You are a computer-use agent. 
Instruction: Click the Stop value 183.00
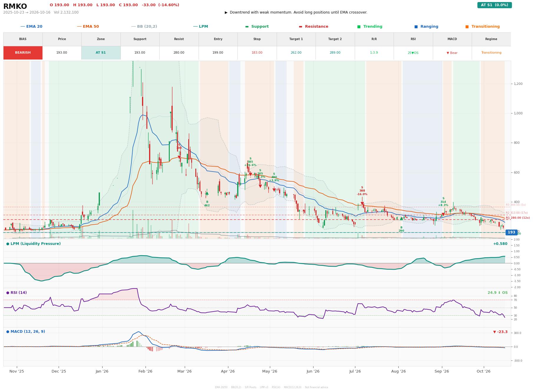point(257,53)
